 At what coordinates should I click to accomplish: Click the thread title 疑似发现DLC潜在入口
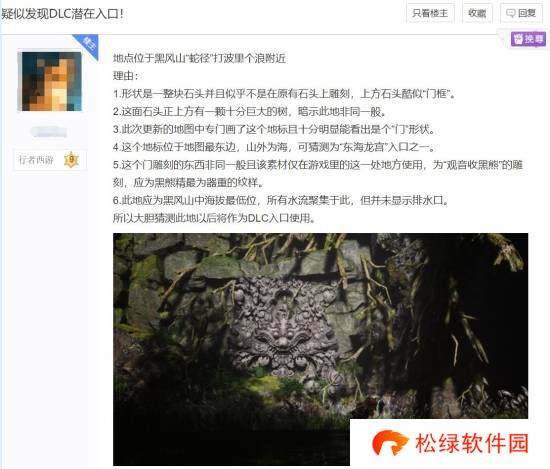pos(62,14)
